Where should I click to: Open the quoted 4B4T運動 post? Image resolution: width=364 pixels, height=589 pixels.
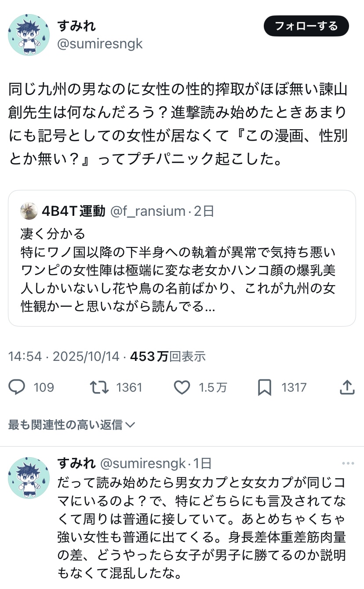[x=182, y=273]
